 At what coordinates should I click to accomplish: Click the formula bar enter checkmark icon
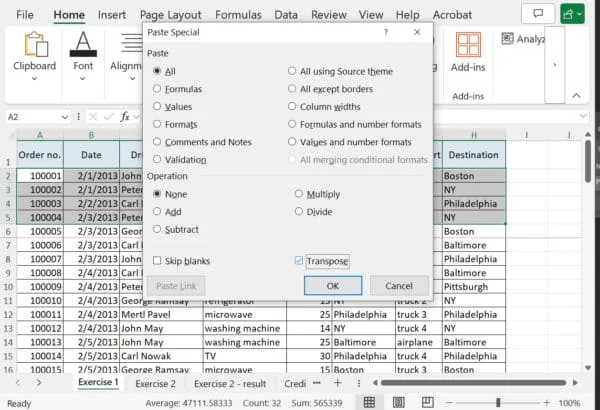point(109,116)
